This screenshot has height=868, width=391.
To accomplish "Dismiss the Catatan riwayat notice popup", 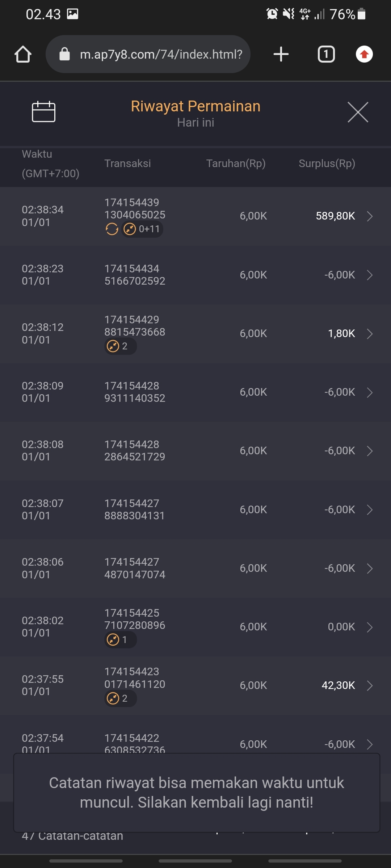I will [x=196, y=792].
